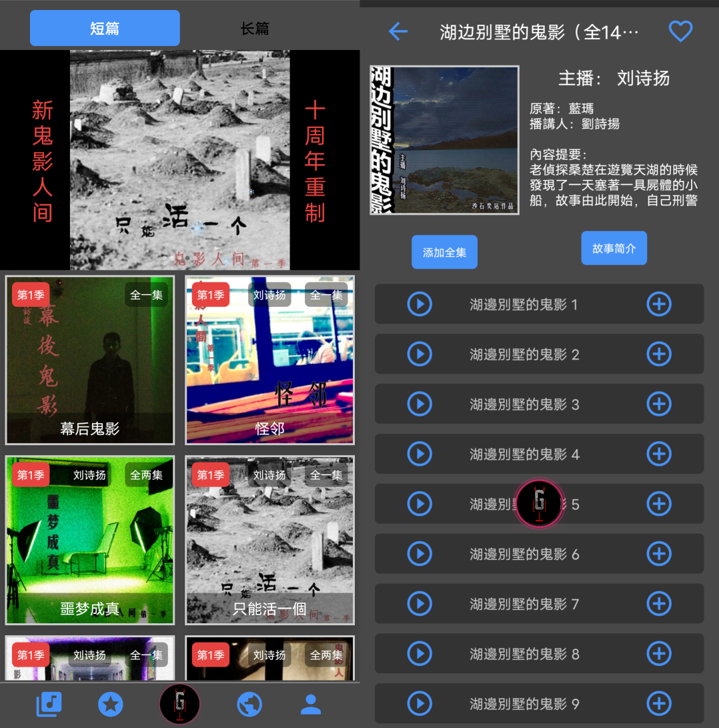Play 湖邊別墅的鬼影 2
The image size is (719, 728).
[x=420, y=354]
